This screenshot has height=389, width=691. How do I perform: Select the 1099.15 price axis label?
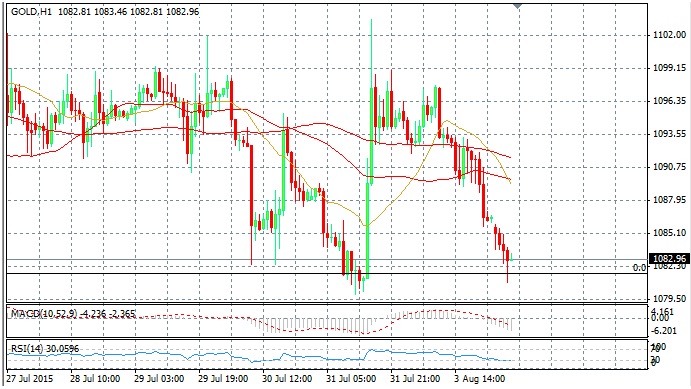tap(669, 68)
